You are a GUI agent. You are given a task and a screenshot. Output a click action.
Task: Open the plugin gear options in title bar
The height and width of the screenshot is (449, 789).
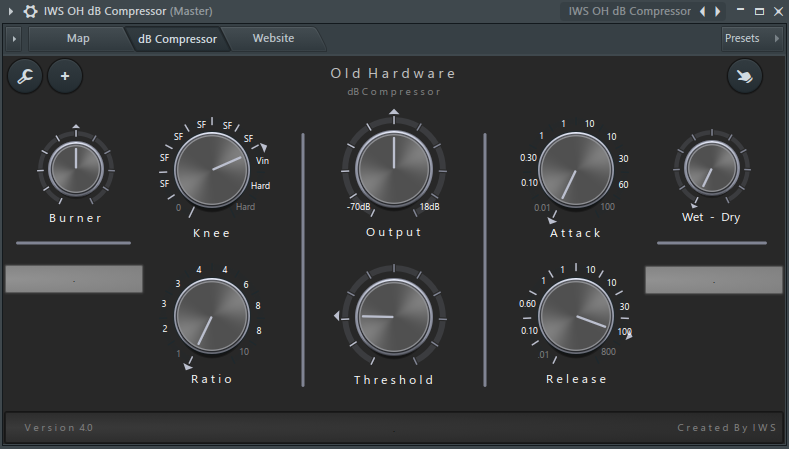30,11
